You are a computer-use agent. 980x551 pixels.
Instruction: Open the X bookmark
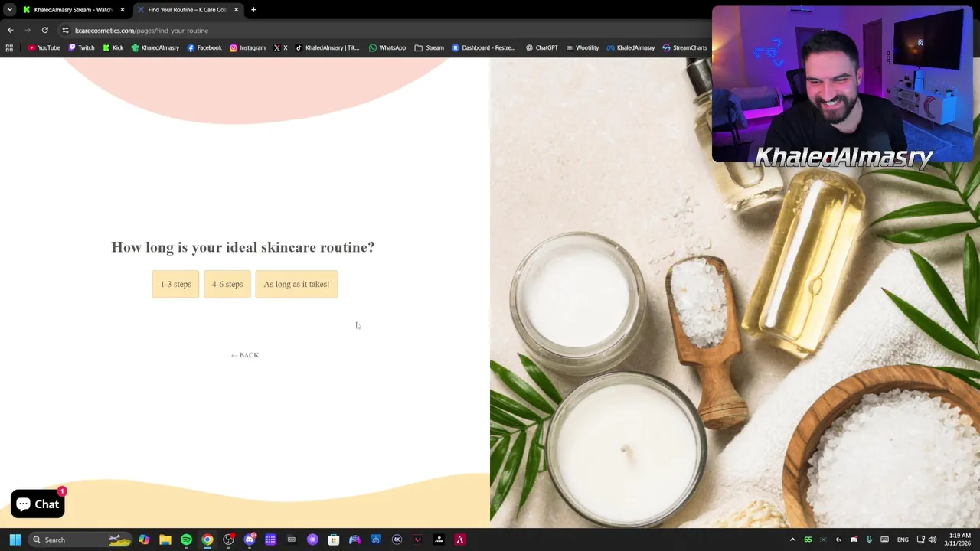click(280, 47)
